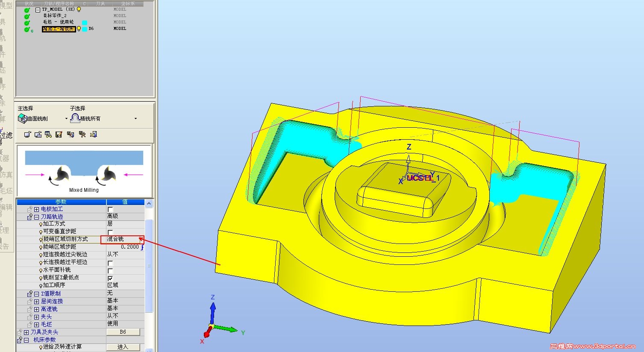This screenshot has height=352, width=644.
Task: Switch to the 毛坯 sidebar tab
Action: pos(6,191)
